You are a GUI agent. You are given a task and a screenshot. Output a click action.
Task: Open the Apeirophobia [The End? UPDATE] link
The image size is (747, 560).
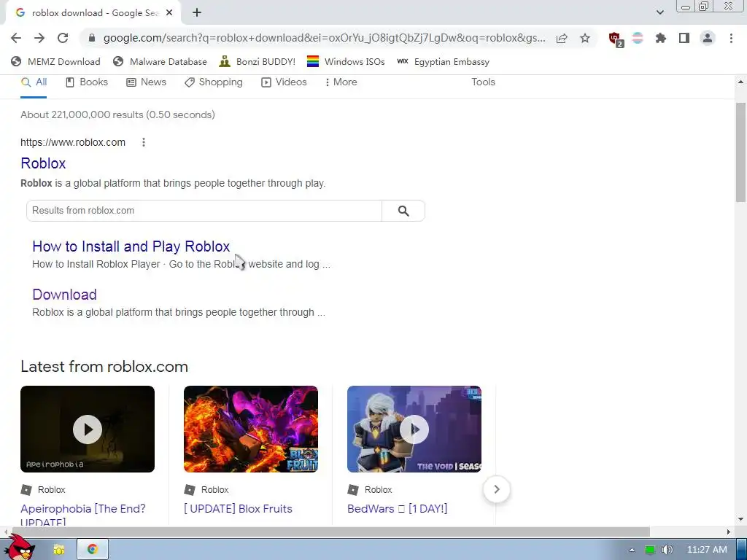point(83,514)
